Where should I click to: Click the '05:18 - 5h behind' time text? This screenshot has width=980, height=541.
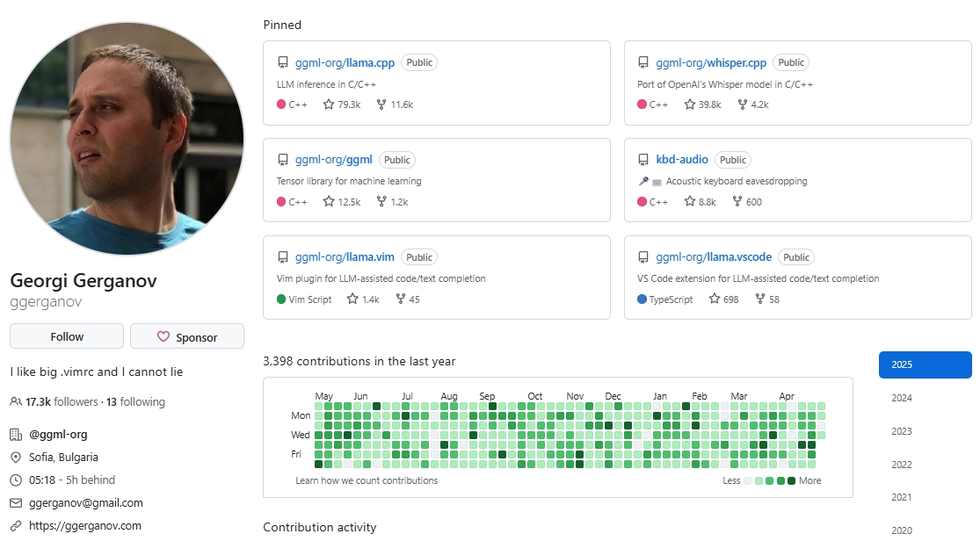tap(72, 480)
